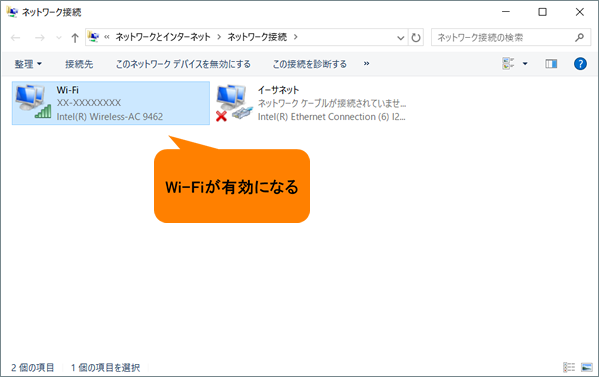Minimize the ネットワーク接続 window
Screen dimensions: 599x377
click(506, 12)
